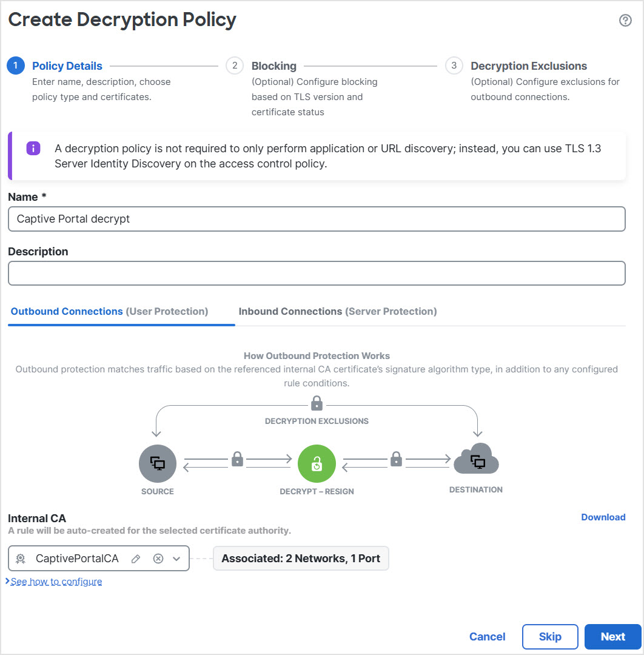Open the help icon in top right corner
The image size is (644, 655).
click(625, 20)
